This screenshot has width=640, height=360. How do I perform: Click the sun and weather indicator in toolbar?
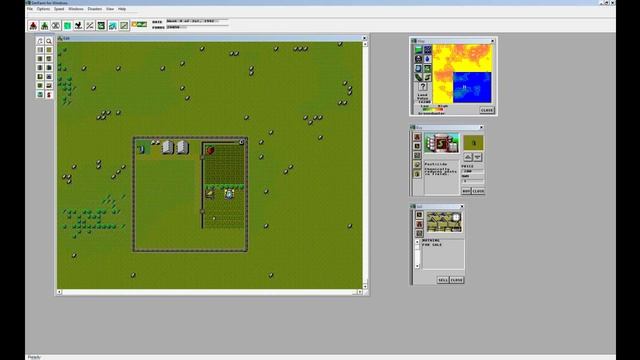[139, 24]
